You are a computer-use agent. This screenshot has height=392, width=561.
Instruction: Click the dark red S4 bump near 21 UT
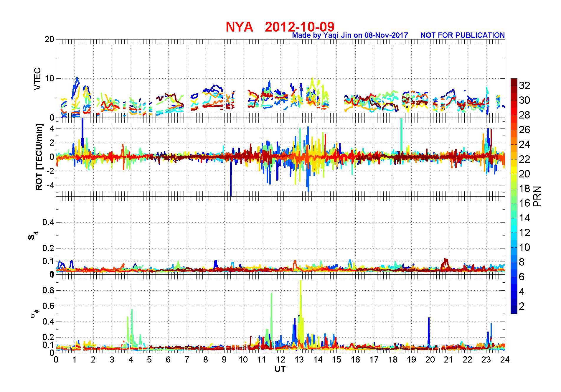(445, 263)
